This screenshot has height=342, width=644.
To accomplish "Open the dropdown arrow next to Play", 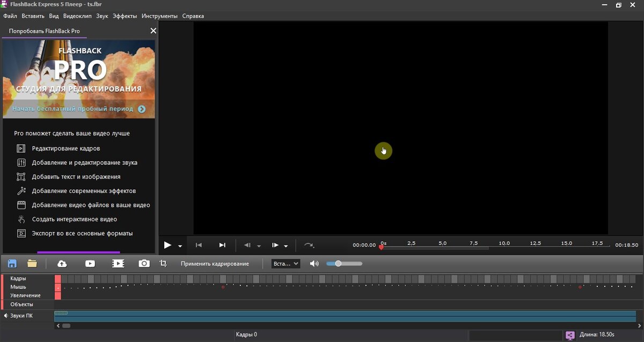I will [x=180, y=246].
